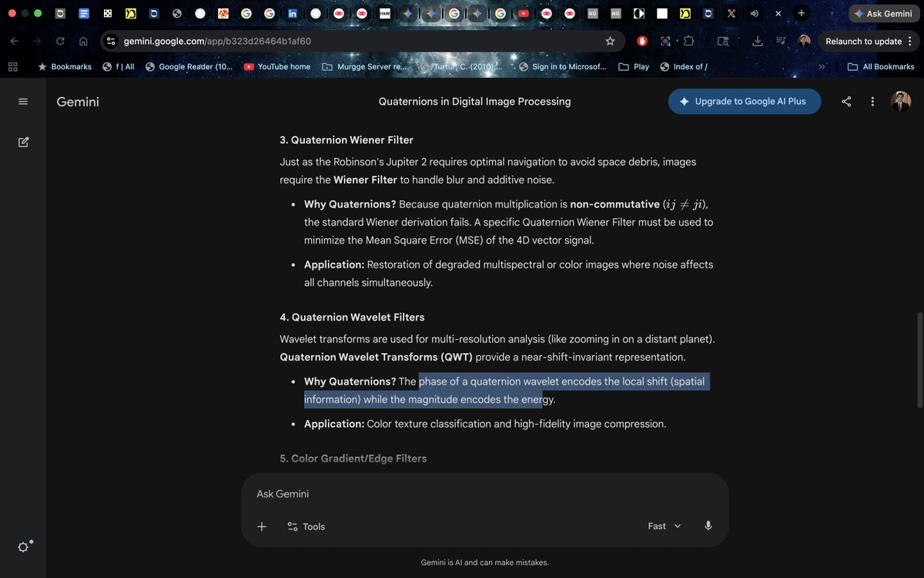Open the Gemini main menu hamburger icon
Viewport: 924px width, 578px height.
(x=23, y=102)
